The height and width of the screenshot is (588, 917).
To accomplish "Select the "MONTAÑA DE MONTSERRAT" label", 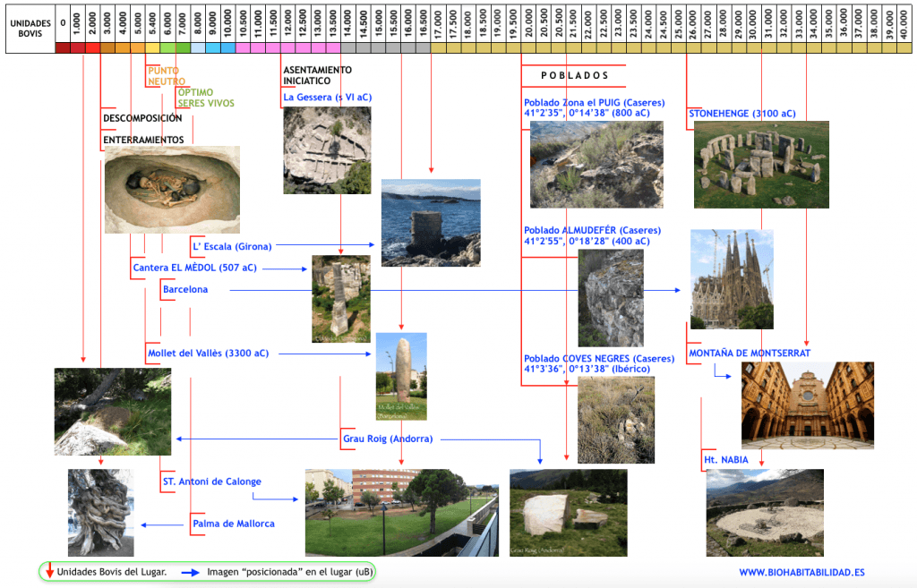I will click(750, 353).
